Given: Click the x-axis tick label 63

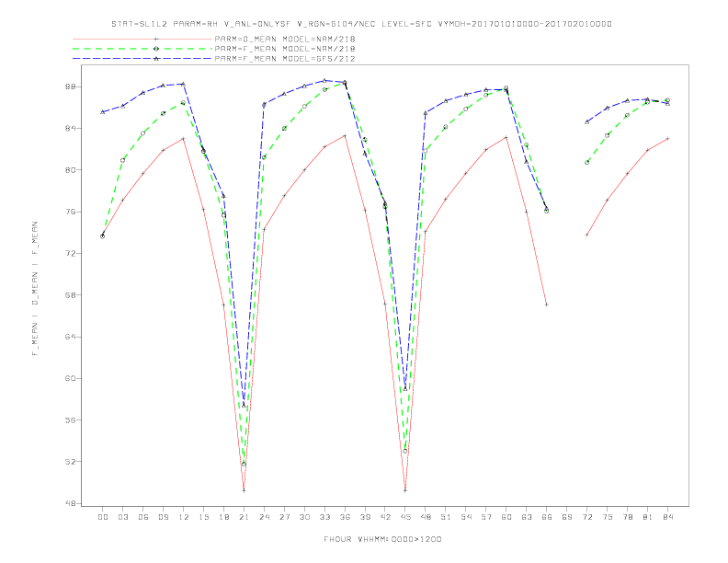Looking at the screenshot, I should (x=527, y=517).
